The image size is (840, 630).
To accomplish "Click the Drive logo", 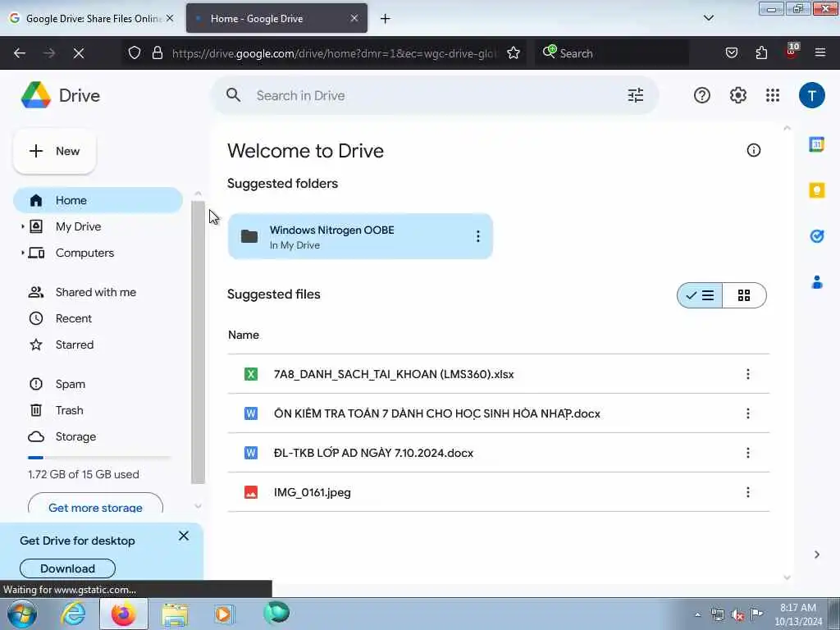I will pyautogui.click(x=61, y=95).
